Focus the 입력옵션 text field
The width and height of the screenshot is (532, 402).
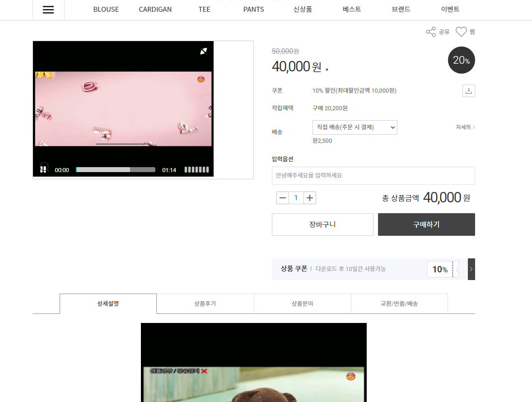click(x=373, y=176)
